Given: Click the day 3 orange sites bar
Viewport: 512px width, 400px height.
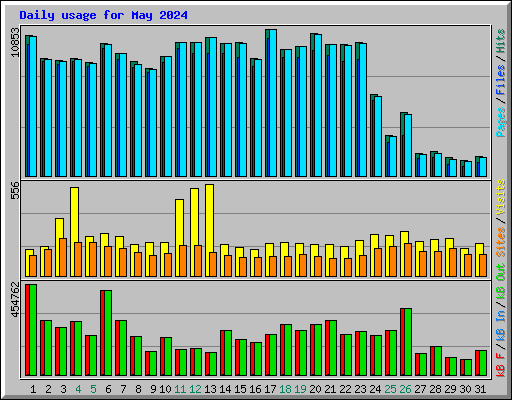Looking at the screenshot, I should 63,257.
